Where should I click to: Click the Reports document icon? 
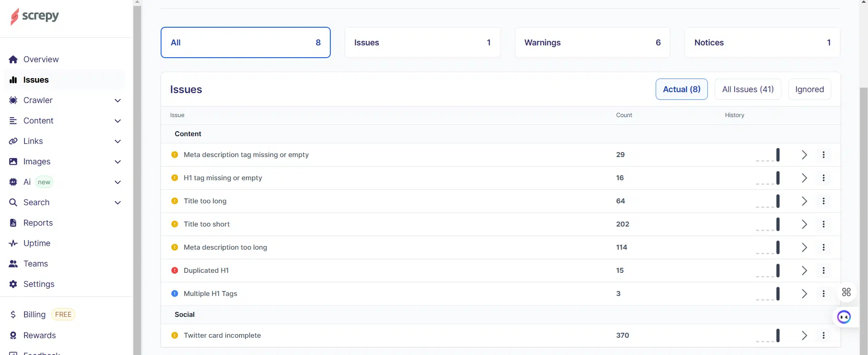point(13,223)
